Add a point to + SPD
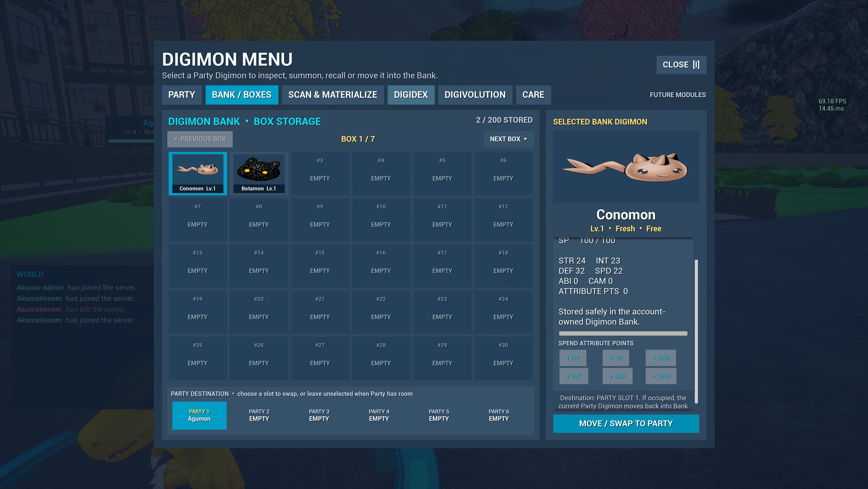The height and width of the screenshot is (489, 868). coord(661,376)
